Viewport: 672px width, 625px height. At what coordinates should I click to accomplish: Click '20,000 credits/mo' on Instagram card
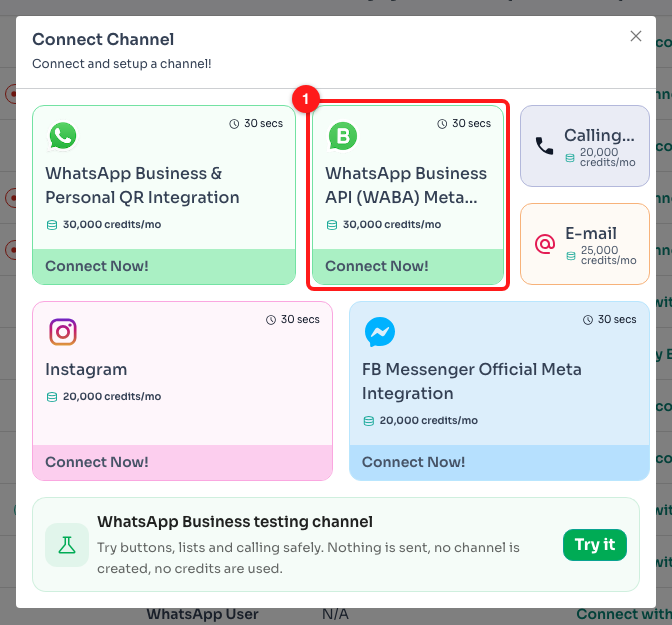pyautogui.click(x=112, y=397)
